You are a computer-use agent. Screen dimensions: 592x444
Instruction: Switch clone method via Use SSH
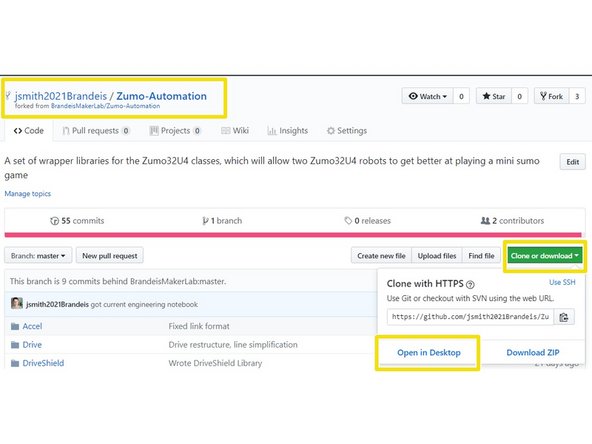(562, 282)
